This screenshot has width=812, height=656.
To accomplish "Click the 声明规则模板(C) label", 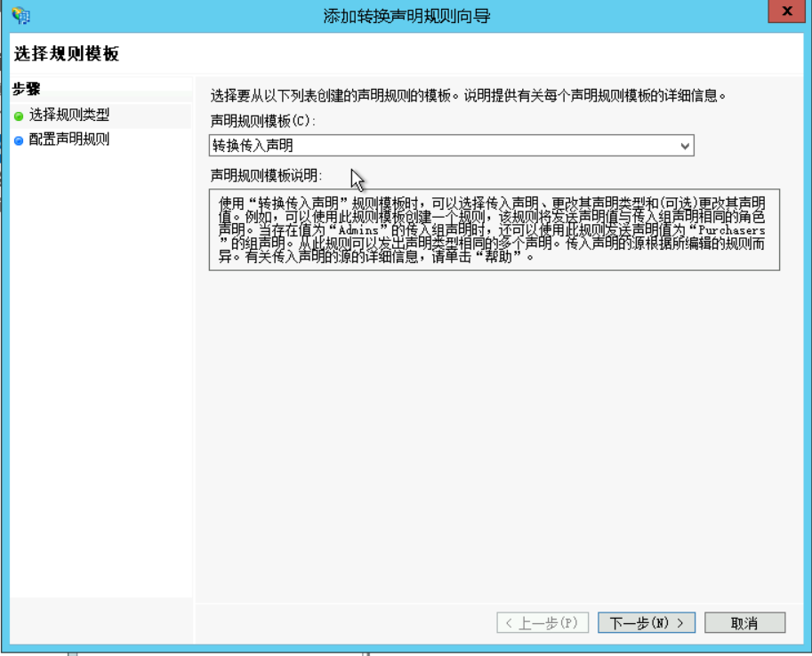I will point(263,121).
